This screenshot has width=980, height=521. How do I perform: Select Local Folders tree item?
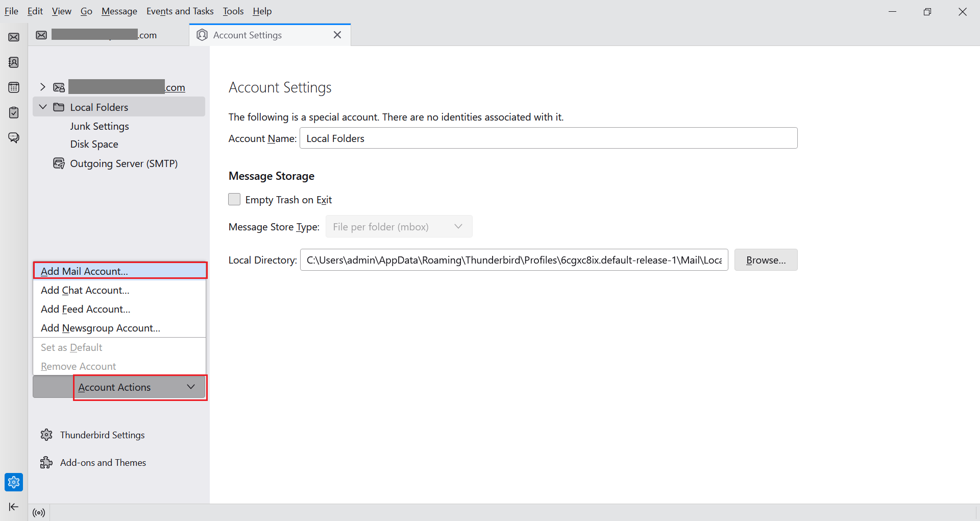(x=119, y=107)
